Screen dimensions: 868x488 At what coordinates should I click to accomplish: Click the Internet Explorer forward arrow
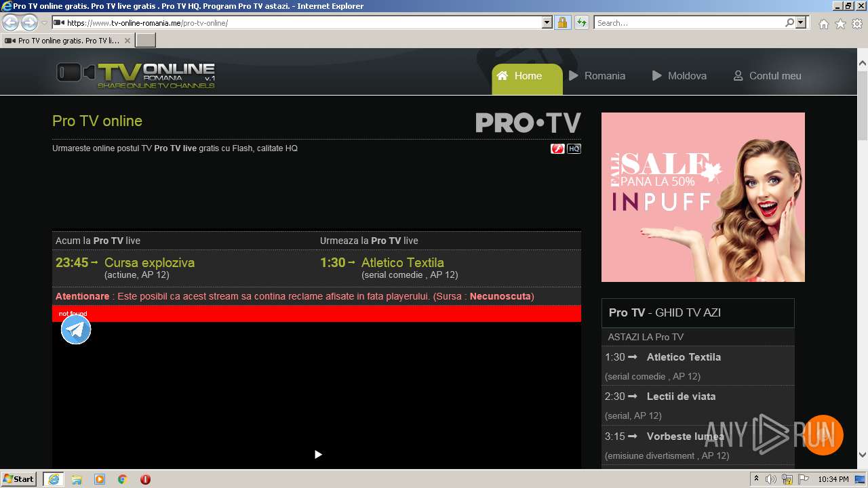click(29, 22)
